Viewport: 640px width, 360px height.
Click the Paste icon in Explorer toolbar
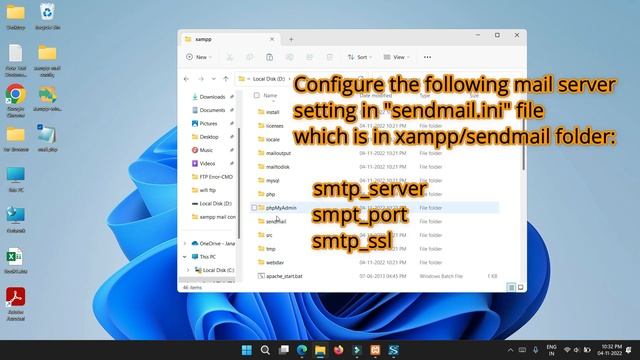click(269, 57)
